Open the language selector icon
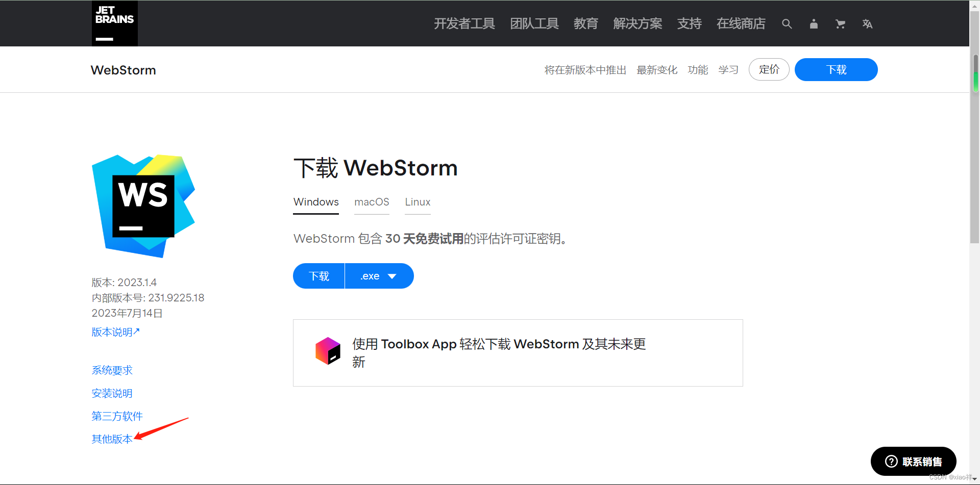 [x=867, y=24]
